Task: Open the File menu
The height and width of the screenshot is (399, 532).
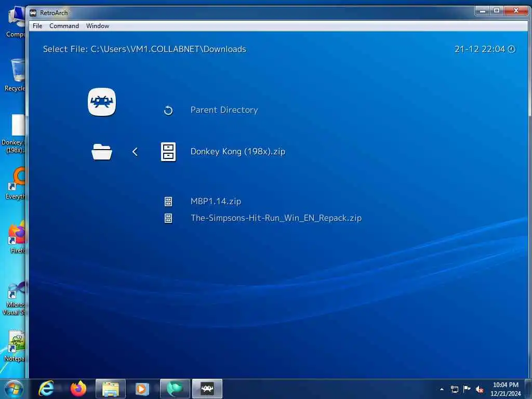Action: pos(37,26)
